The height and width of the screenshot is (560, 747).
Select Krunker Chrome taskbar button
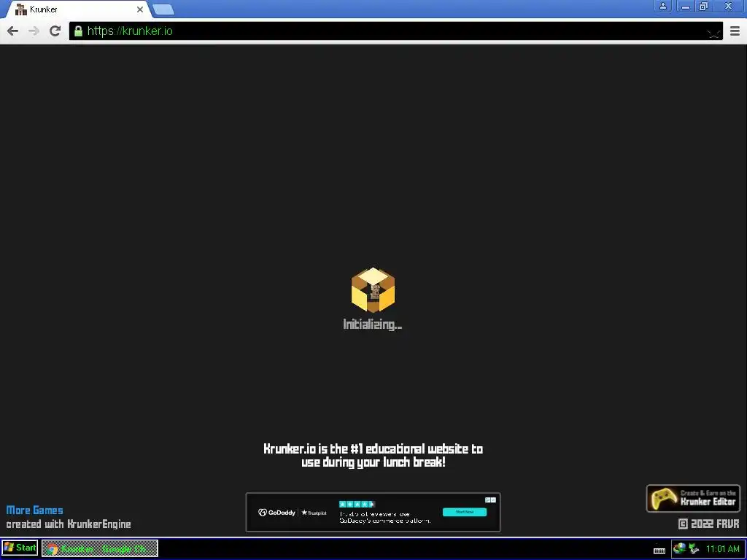click(99, 548)
